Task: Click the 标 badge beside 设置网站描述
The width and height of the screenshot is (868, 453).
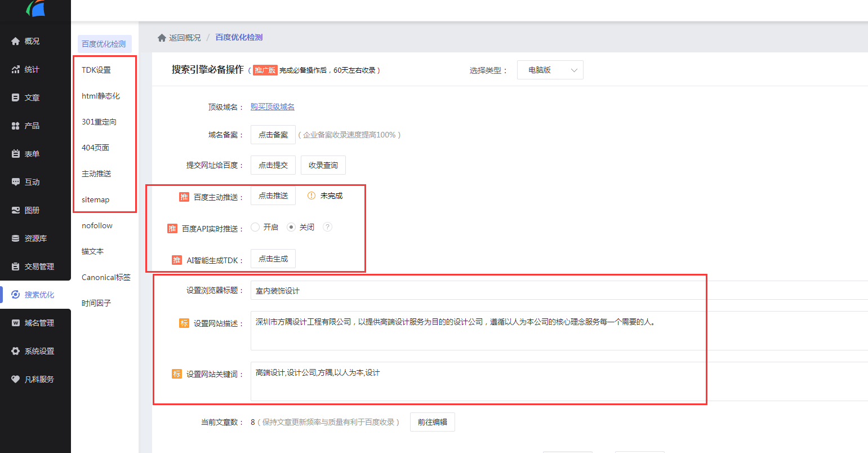Action: pyautogui.click(x=184, y=323)
